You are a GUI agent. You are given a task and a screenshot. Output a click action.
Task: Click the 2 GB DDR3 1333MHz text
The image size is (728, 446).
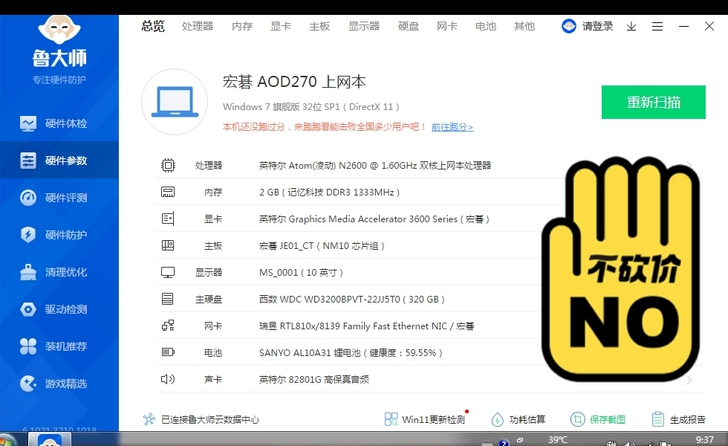330,192
